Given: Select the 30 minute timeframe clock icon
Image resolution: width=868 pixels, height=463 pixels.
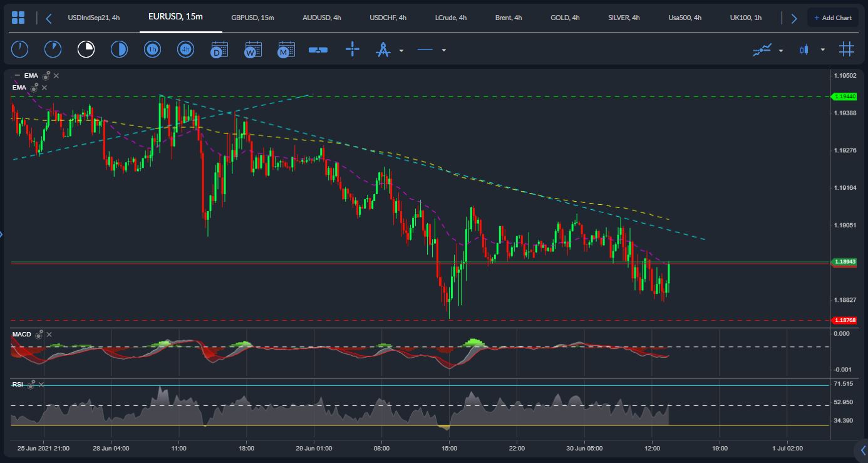Looking at the screenshot, I should (119, 49).
